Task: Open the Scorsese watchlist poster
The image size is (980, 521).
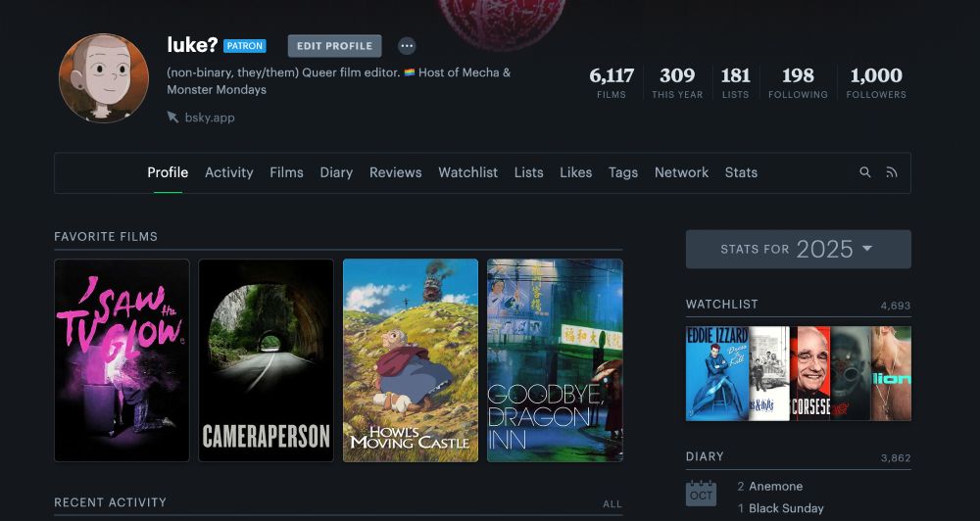Action: pyautogui.click(x=810, y=373)
